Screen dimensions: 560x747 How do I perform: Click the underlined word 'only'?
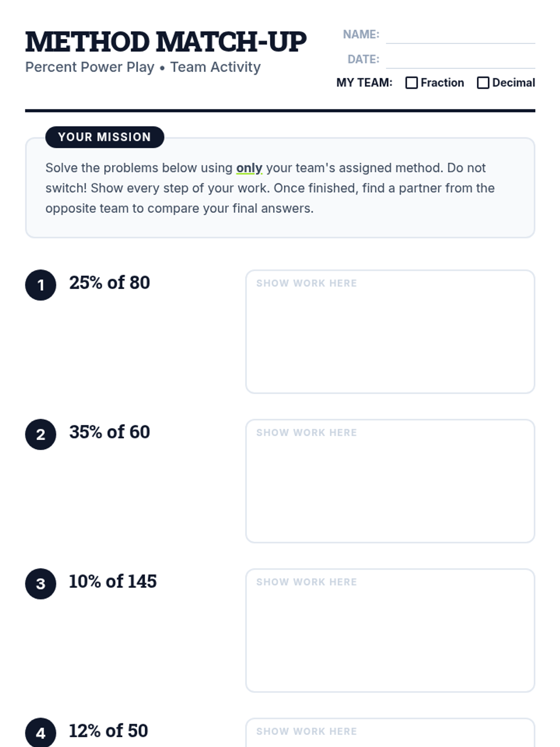[249, 168]
